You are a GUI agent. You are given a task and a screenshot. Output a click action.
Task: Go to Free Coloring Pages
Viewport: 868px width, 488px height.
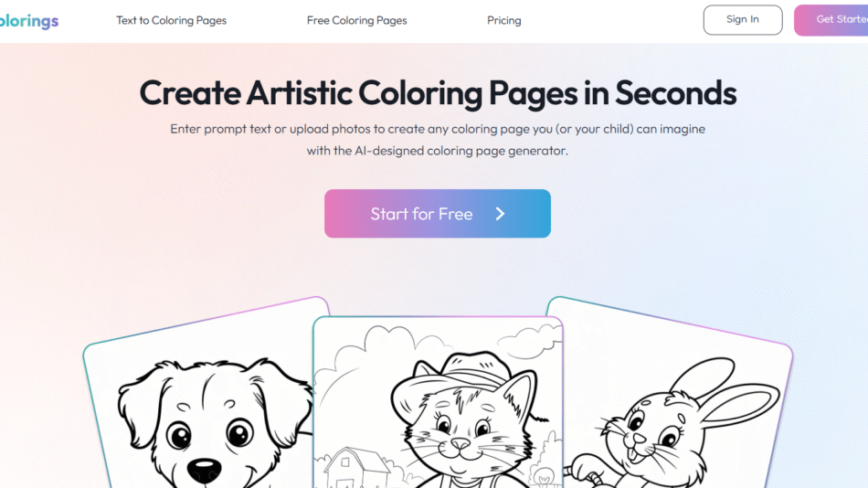pyautogui.click(x=356, y=20)
